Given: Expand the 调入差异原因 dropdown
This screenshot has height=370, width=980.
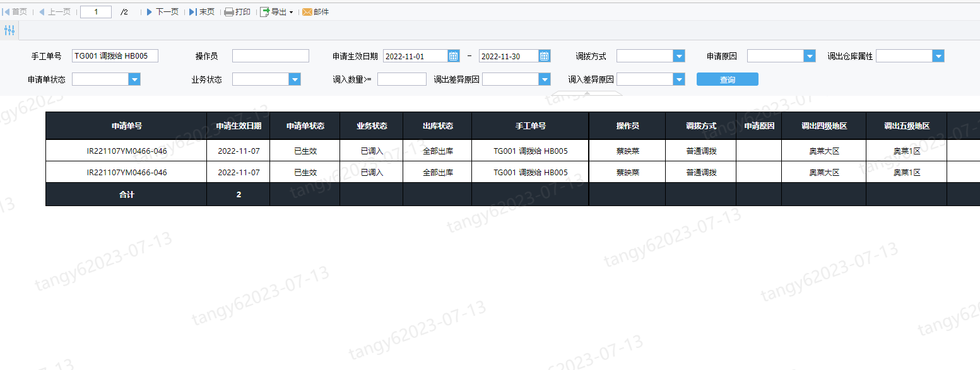Looking at the screenshot, I should coord(679,79).
